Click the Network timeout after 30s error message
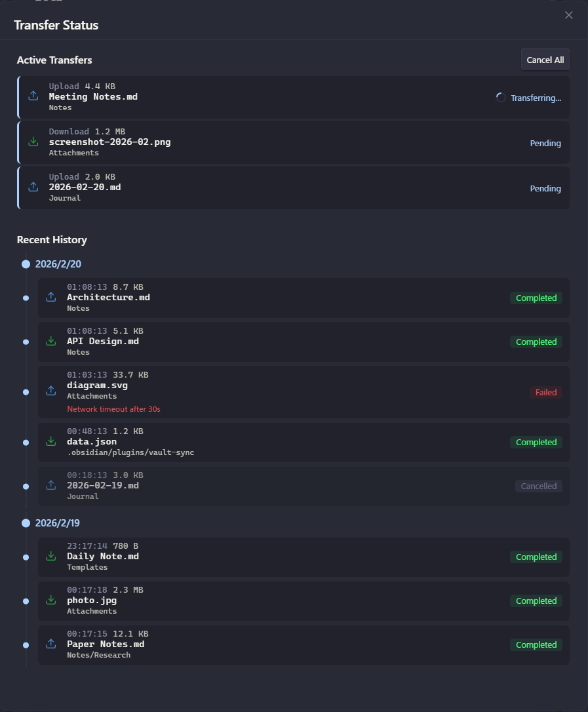This screenshot has width=588, height=712. (x=113, y=408)
